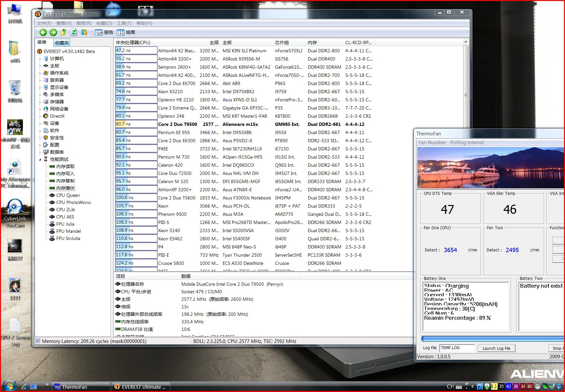This screenshot has height=392, width=565.
Task: Click the Refresh icon in EVEREST toolbar
Action: 74,32
